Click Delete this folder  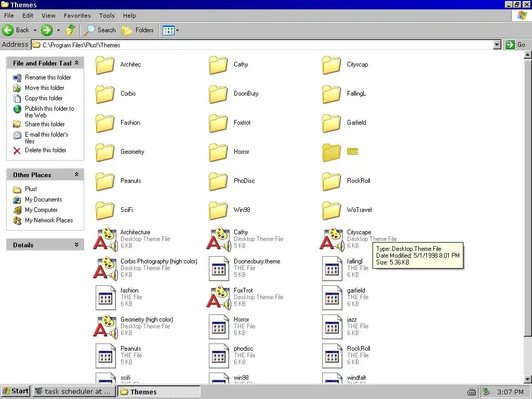[39, 150]
